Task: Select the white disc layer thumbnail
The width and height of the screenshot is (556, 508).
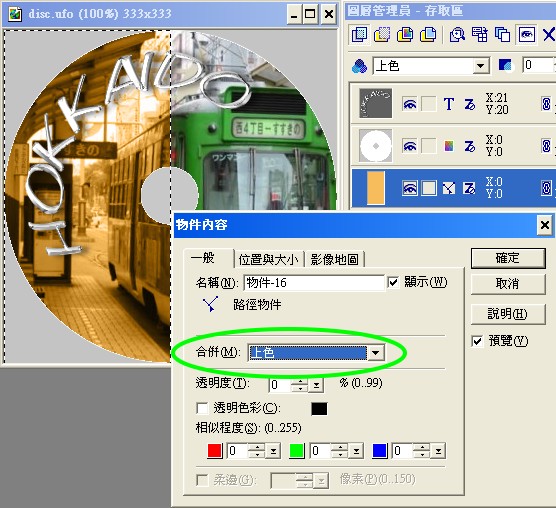Action: click(x=376, y=146)
